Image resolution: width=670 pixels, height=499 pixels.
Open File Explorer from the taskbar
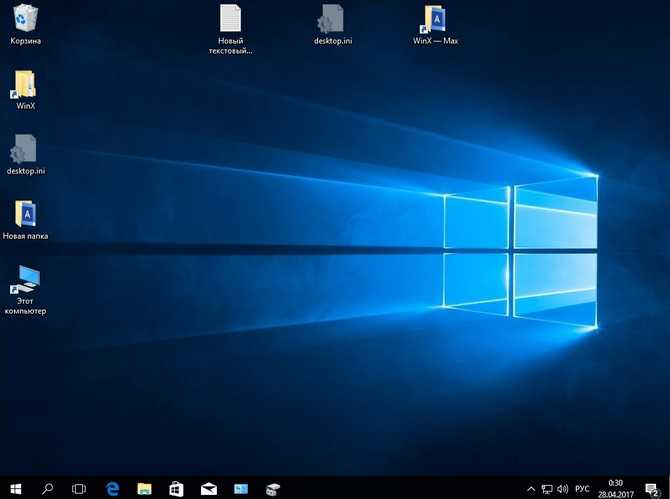pos(144,488)
